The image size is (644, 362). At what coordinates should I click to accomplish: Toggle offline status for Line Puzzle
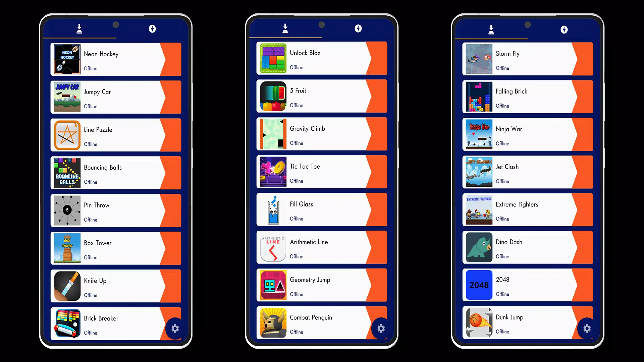pyautogui.click(x=91, y=144)
